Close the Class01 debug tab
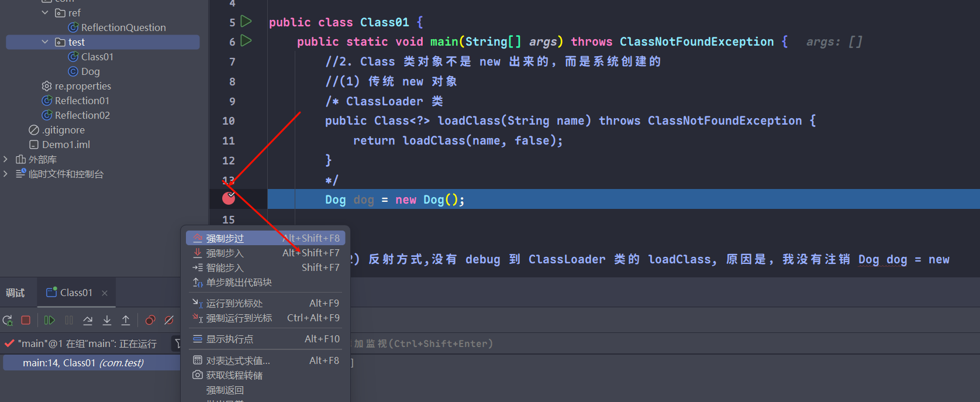980x402 pixels. click(x=105, y=293)
